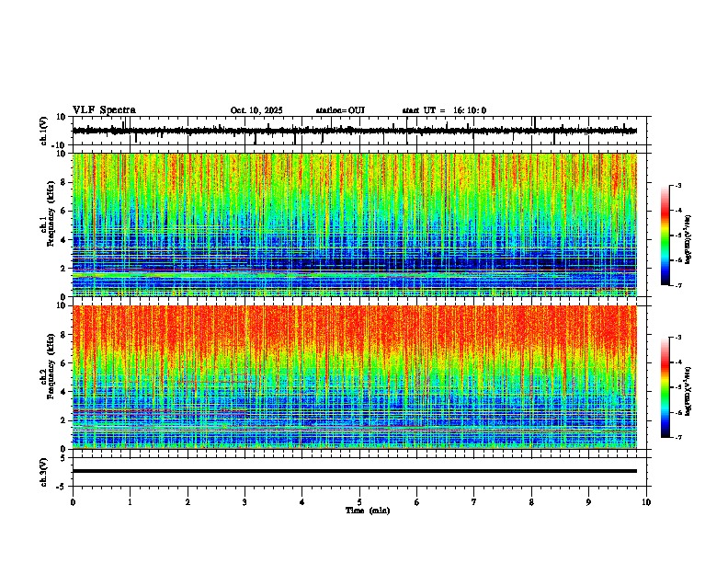This screenshot has height=563, width=728.
Task: Click the "VLF Spectra" plot title
Action: (104, 110)
